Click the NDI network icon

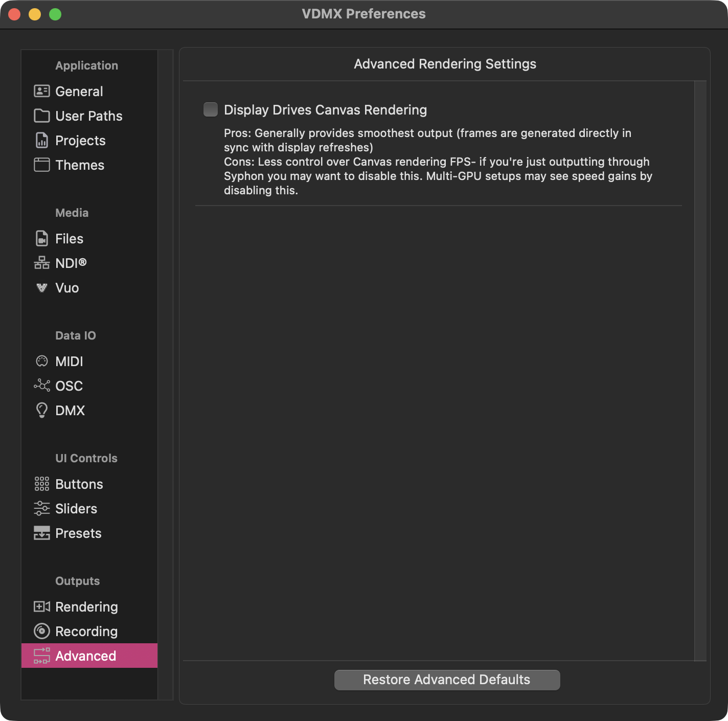click(41, 263)
